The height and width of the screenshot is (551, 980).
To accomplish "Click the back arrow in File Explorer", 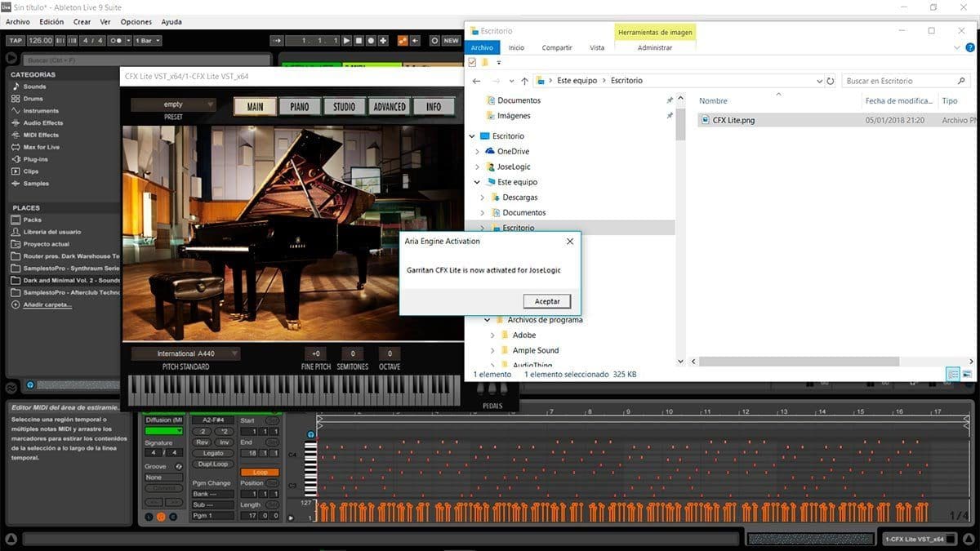I will pos(475,81).
